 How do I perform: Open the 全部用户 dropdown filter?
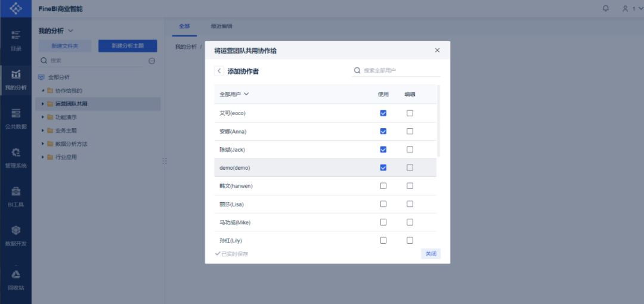tap(234, 94)
